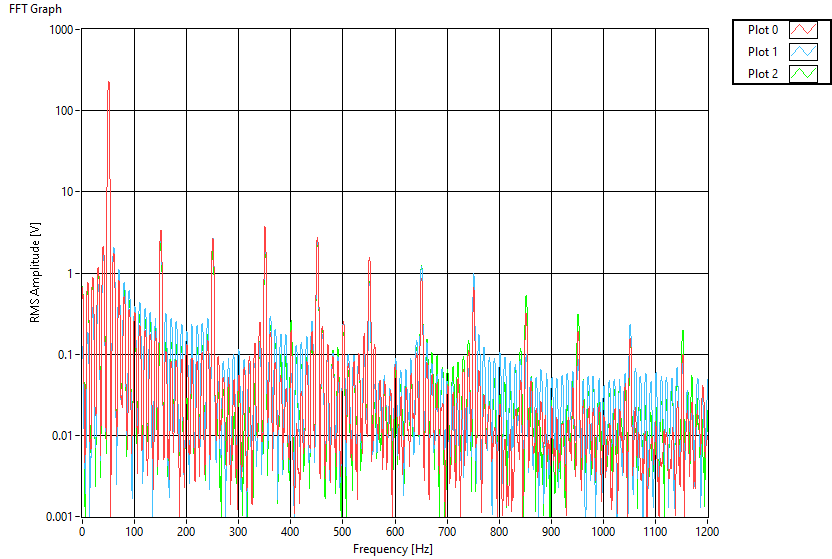Click the top of the blue peak at 750 Hz

pos(473,276)
